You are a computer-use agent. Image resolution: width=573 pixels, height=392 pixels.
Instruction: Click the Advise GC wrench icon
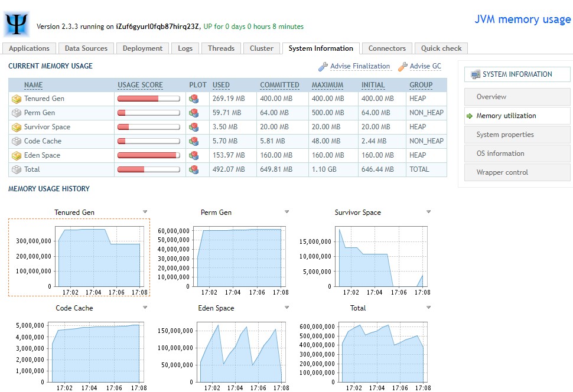click(403, 67)
